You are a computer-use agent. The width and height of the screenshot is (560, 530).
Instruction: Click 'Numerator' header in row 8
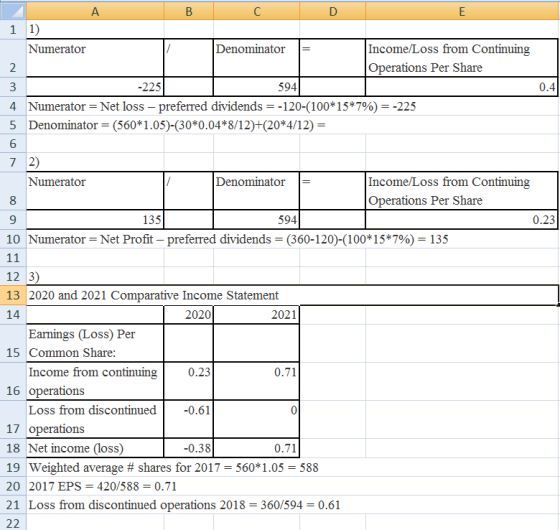click(x=95, y=190)
